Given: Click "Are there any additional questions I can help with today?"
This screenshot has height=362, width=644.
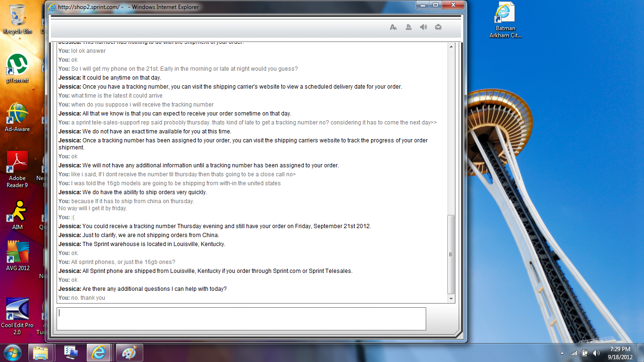Looking at the screenshot, I should coord(155,289).
